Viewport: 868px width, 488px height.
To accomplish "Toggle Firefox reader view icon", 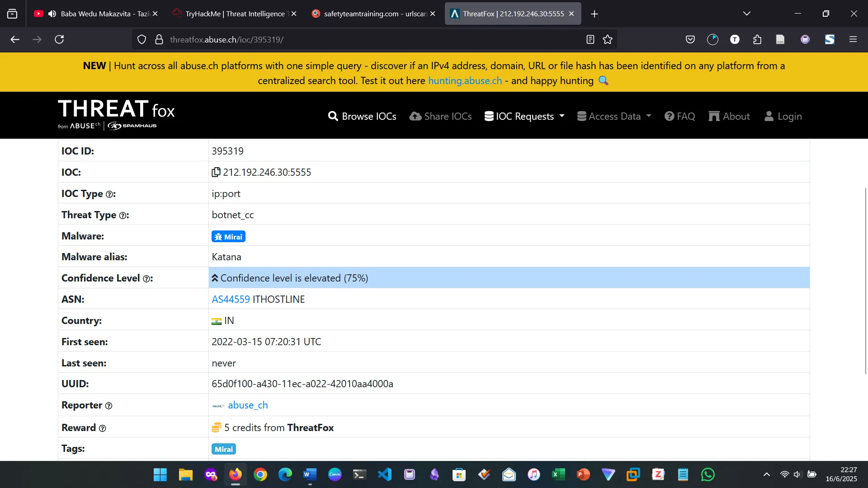I will (x=590, y=40).
